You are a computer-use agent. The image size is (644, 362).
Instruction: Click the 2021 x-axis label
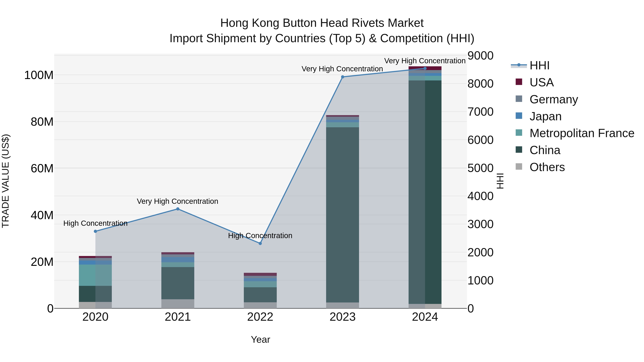(178, 317)
